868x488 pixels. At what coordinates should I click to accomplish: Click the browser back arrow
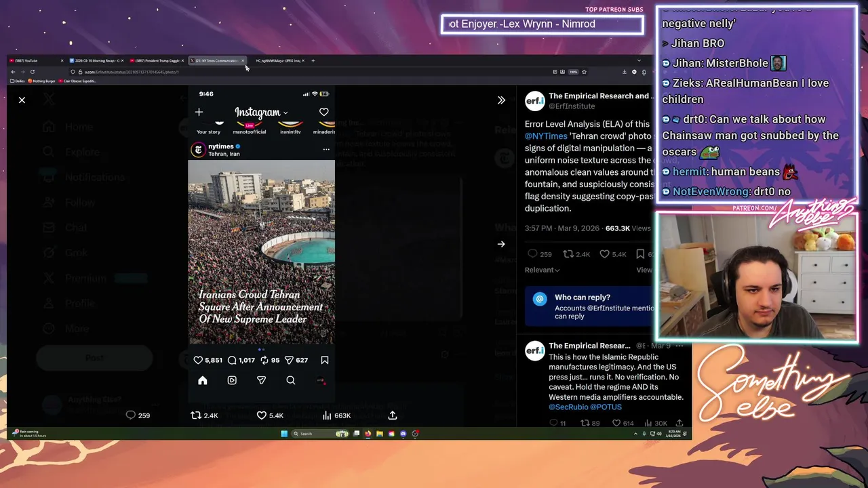tap(13, 72)
